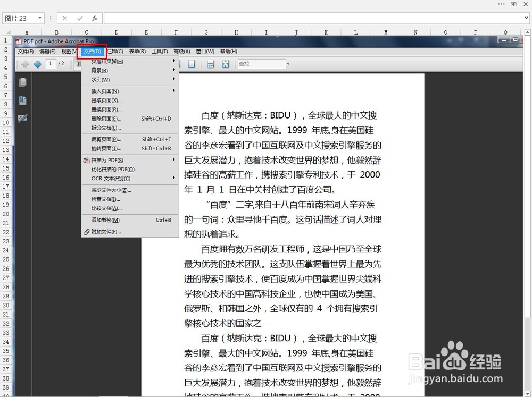532x397 pixels.
Task: Open the name box dropdown showing 图片 23
Action: 40,18
